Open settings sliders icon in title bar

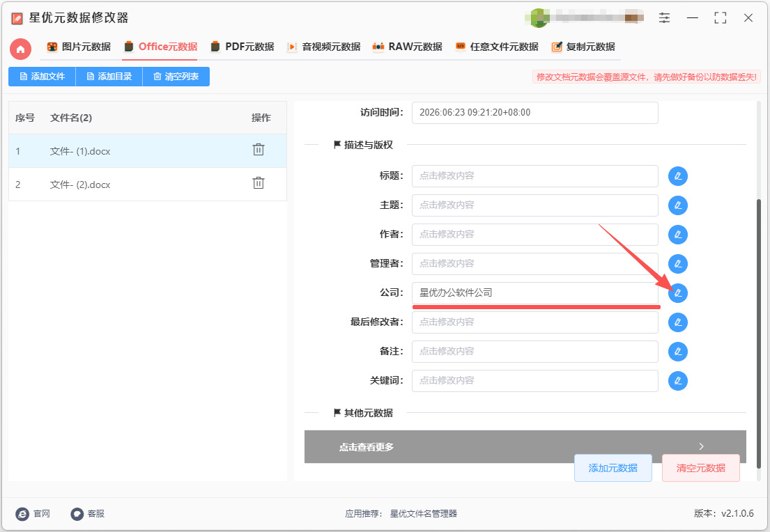tap(664, 18)
